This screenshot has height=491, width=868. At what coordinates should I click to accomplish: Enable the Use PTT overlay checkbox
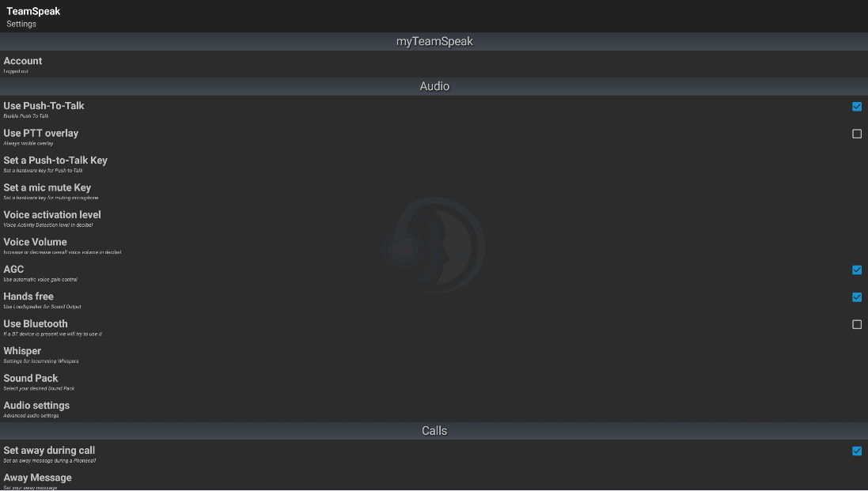pos(856,134)
